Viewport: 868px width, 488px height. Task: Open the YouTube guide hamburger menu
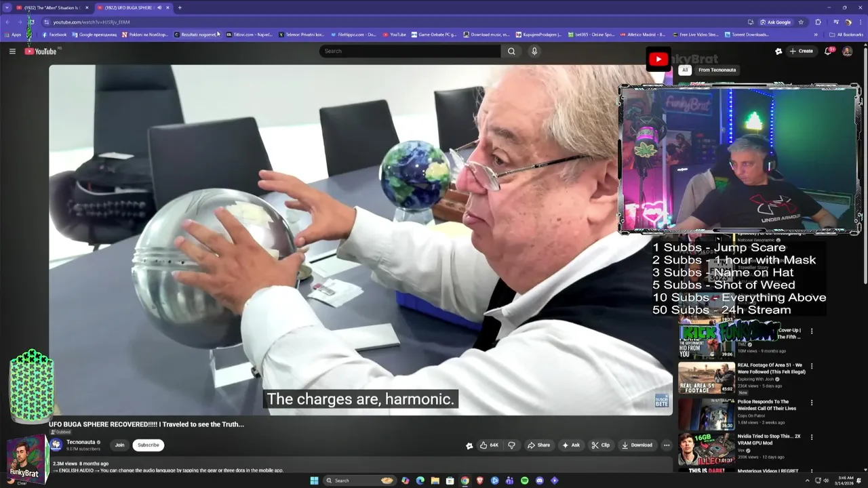coord(12,51)
